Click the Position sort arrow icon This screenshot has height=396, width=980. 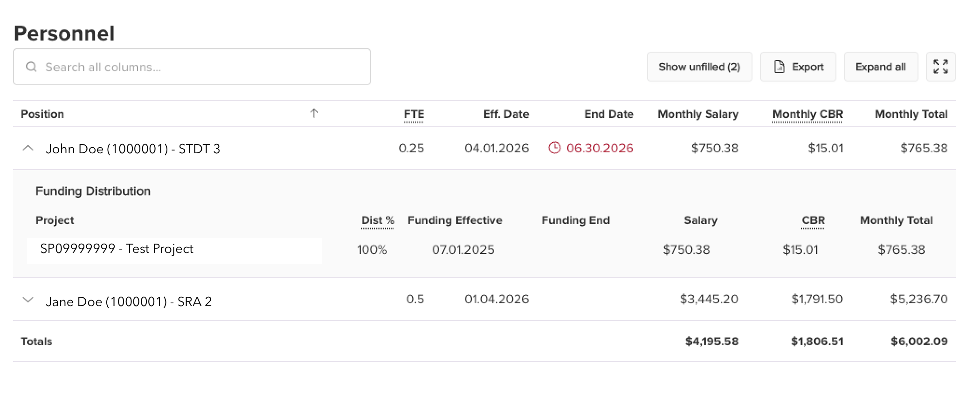pyautogui.click(x=314, y=113)
